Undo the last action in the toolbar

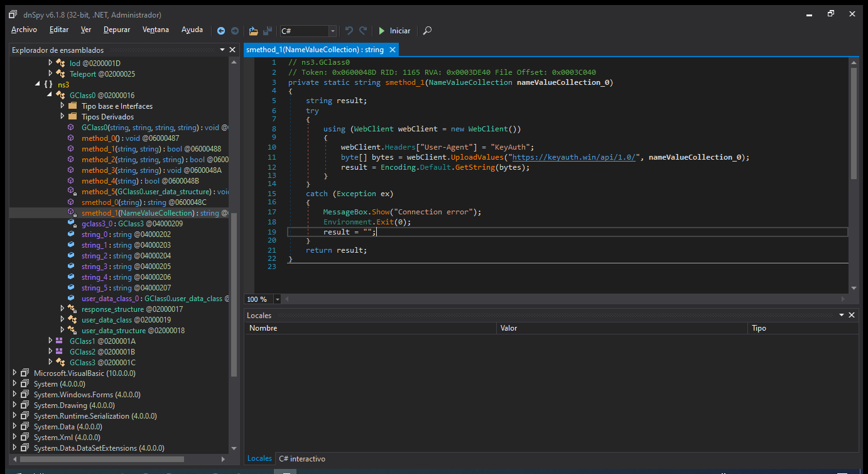click(349, 31)
